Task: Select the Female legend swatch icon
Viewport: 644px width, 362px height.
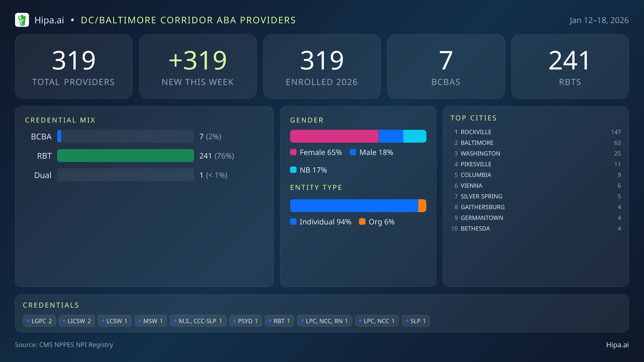Action: pos(294,152)
